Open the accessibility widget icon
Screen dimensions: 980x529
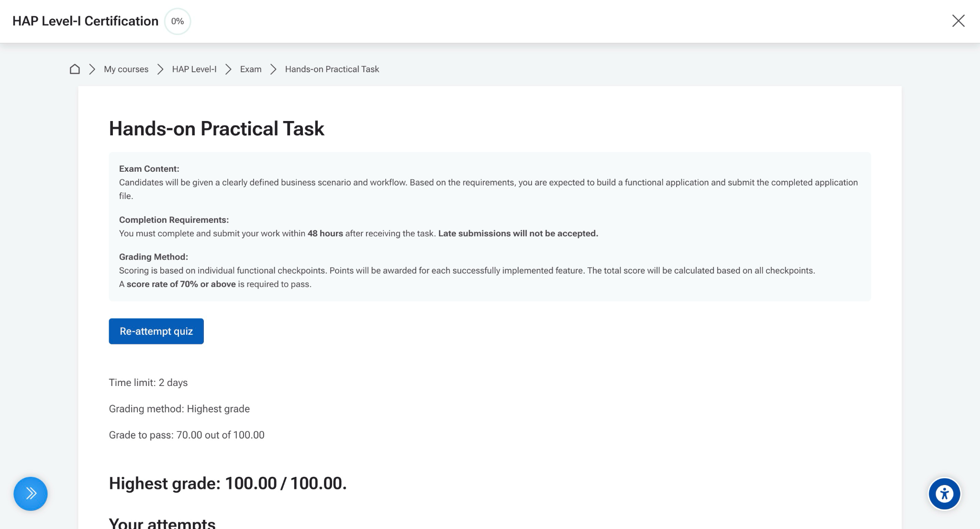click(x=944, y=494)
